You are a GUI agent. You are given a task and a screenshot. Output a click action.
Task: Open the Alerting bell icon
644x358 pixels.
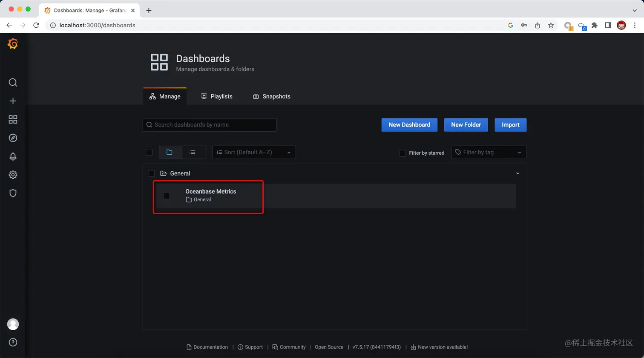[13, 156]
